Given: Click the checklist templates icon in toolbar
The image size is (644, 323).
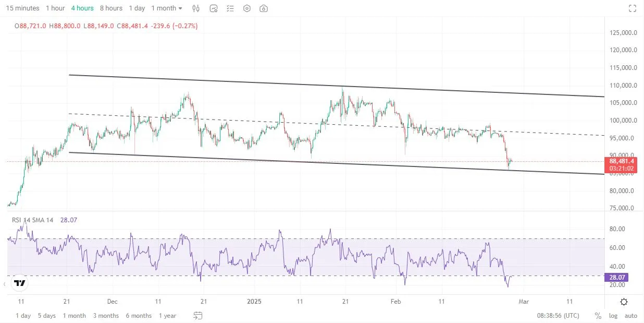Looking at the screenshot, I should tap(230, 8).
